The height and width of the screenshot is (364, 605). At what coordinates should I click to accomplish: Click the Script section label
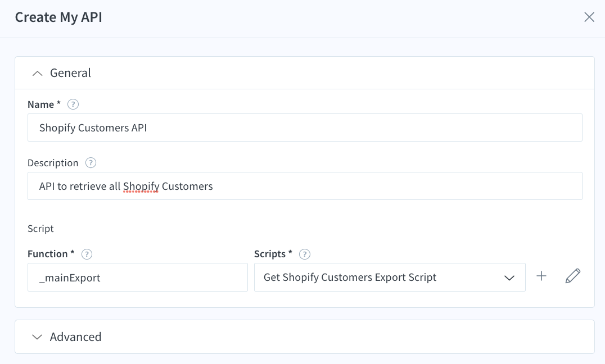(x=40, y=229)
